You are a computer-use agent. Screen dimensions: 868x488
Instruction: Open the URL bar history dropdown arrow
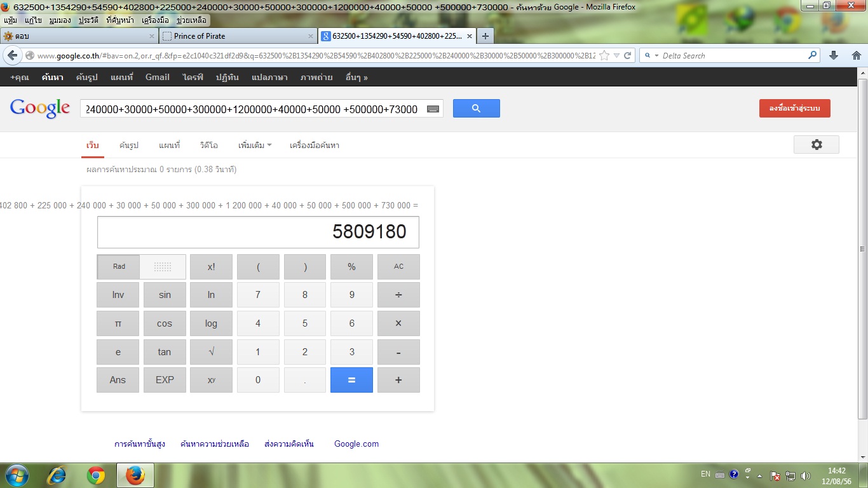pos(616,55)
